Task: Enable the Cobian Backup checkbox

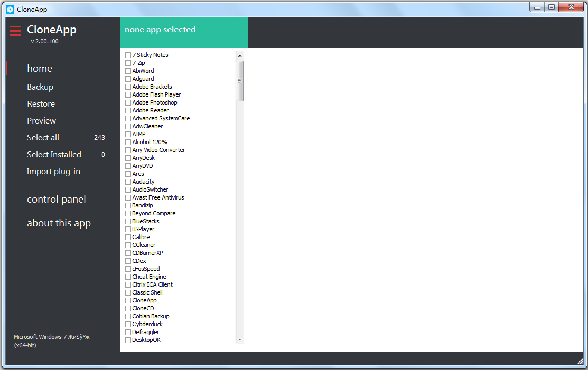Action: pos(128,317)
